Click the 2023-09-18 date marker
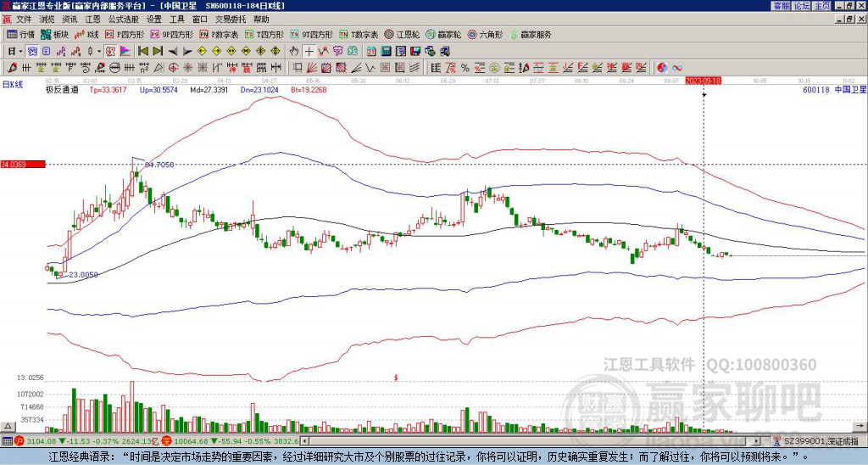Screen dimensions: 868x465 click(x=703, y=81)
